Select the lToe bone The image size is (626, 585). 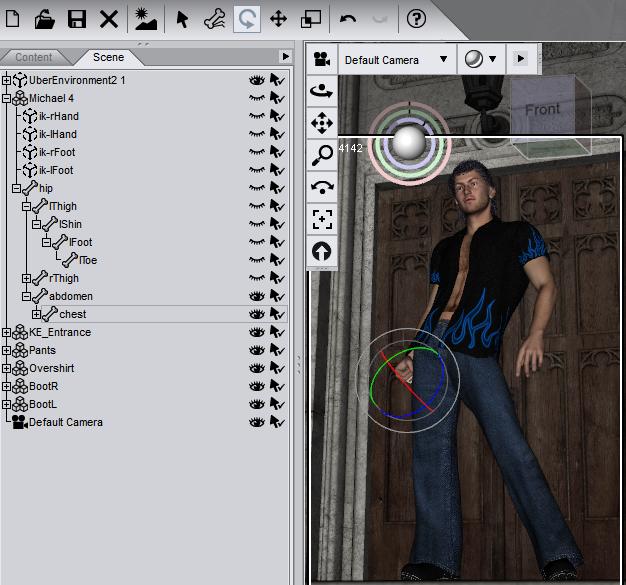click(88, 260)
